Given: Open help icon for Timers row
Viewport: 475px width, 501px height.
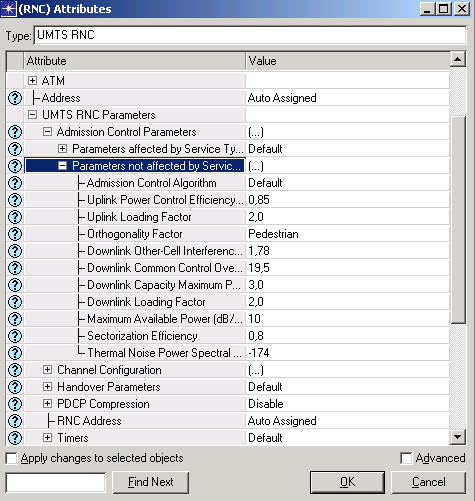Looking at the screenshot, I should [x=15, y=438].
